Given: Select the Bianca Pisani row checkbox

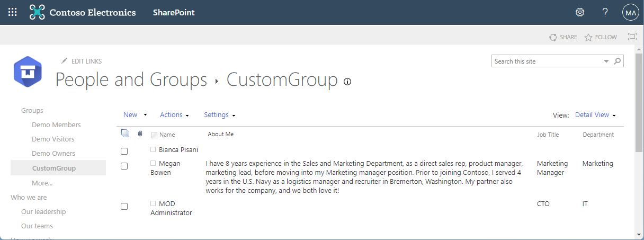Looking at the screenshot, I should (124, 151).
